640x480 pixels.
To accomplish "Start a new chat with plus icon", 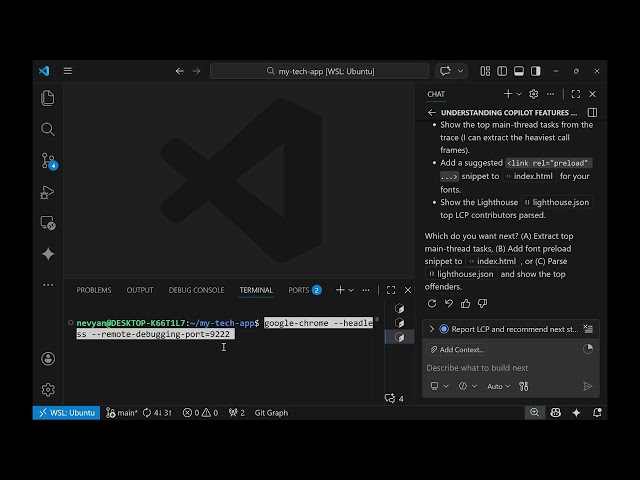I will (508, 94).
